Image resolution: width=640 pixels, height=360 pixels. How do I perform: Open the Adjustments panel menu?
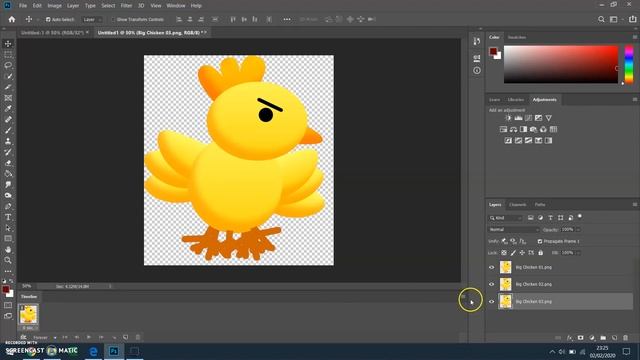pos(635,100)
